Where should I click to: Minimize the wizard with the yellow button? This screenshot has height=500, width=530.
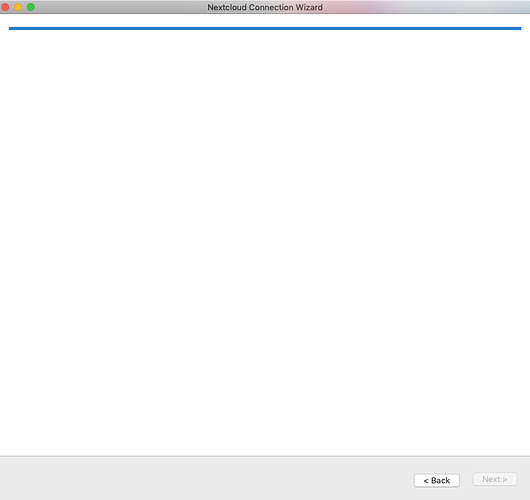18,7
